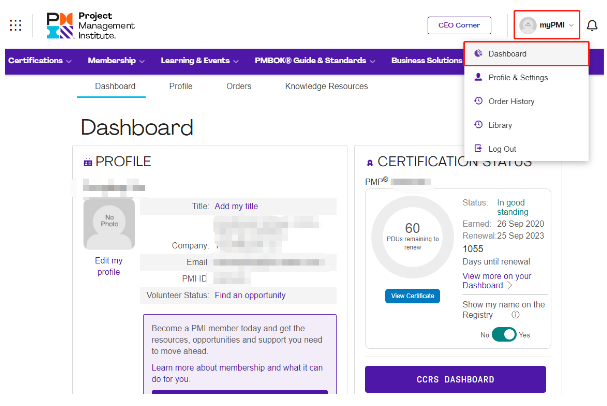This screenshot has height=406, width=607.
Task: Click the Library icon in dropdown menu
Action: pos(478,125)
